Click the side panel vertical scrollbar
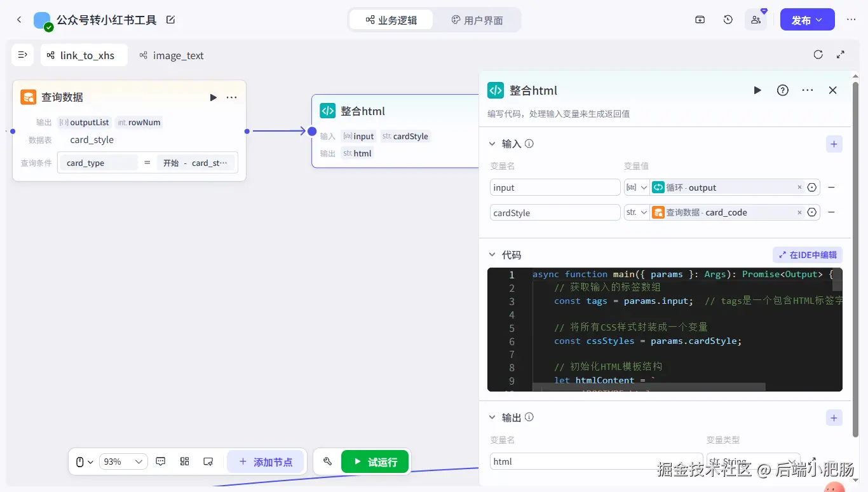This screenshot has width=868, height=492. pyautogui.click(x=855, y=259)
